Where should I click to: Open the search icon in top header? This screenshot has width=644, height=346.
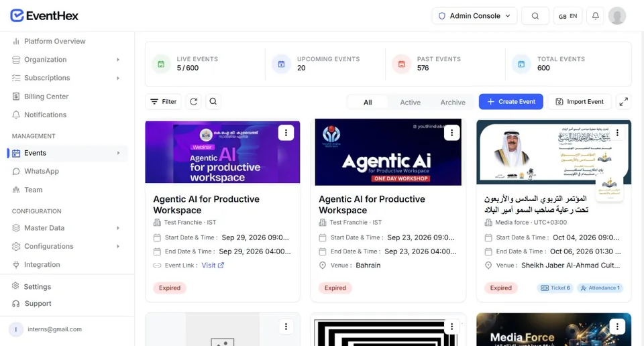(x=535, y=16)
